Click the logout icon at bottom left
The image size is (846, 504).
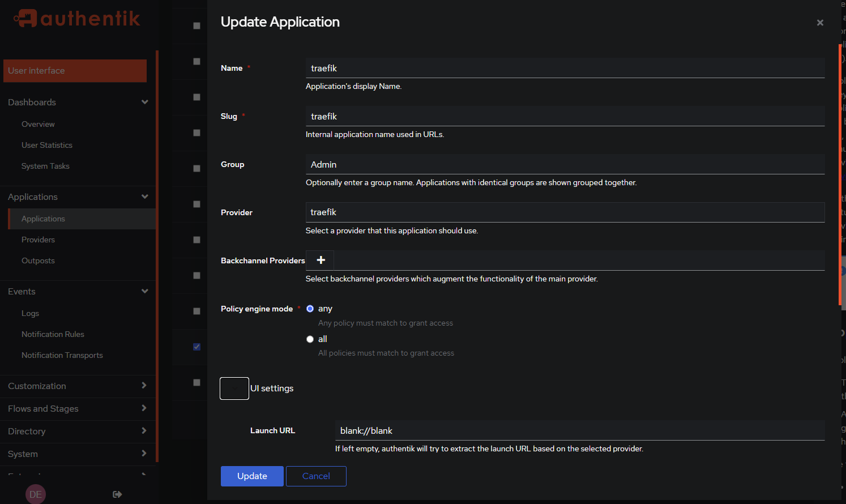117,494
